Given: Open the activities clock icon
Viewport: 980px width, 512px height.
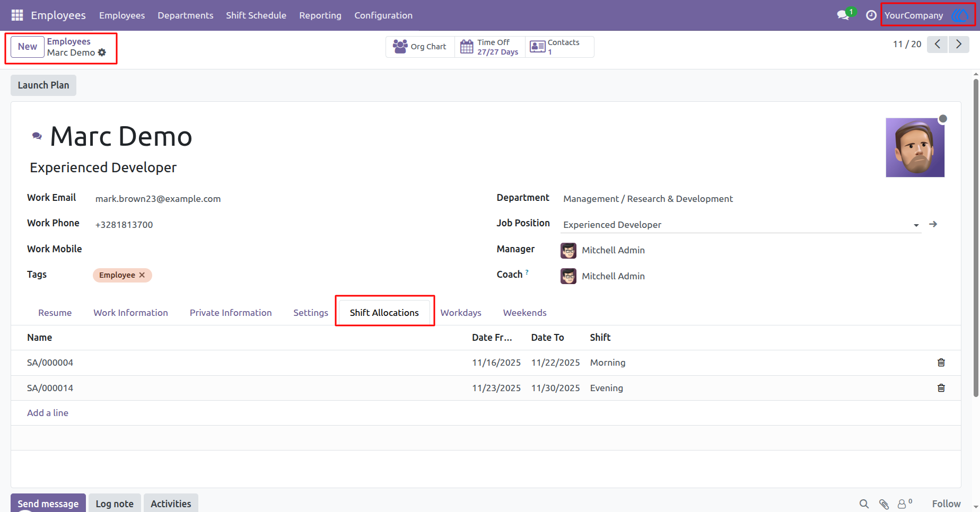Looking at the screenshot, I should [871, 15].
